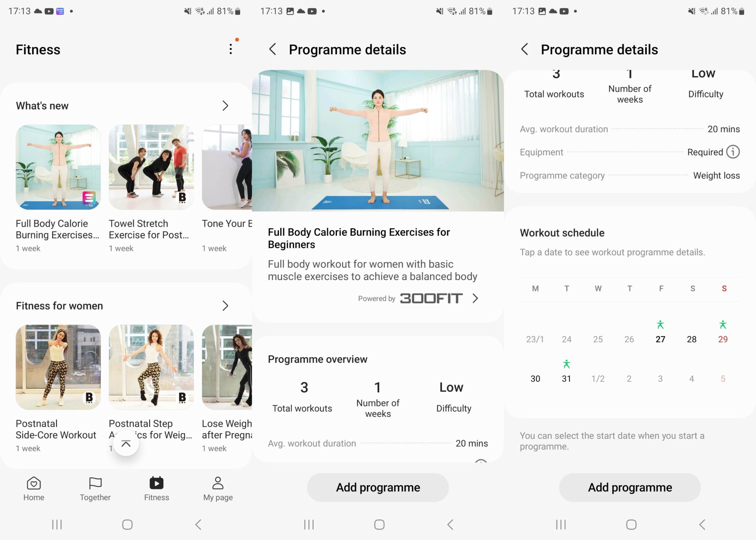
Task: Tap the back arrow on Programme details
Action: pyautogui.click(x=273, y=49)
